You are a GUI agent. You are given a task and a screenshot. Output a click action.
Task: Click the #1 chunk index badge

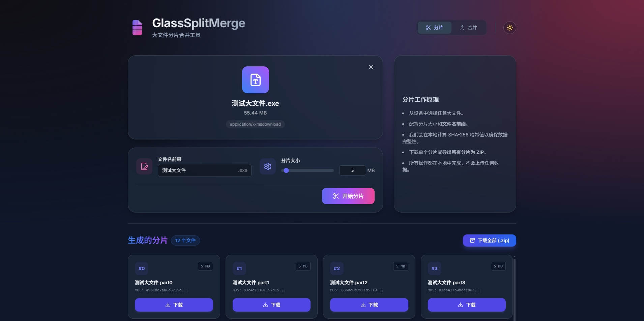coord(239,268)
